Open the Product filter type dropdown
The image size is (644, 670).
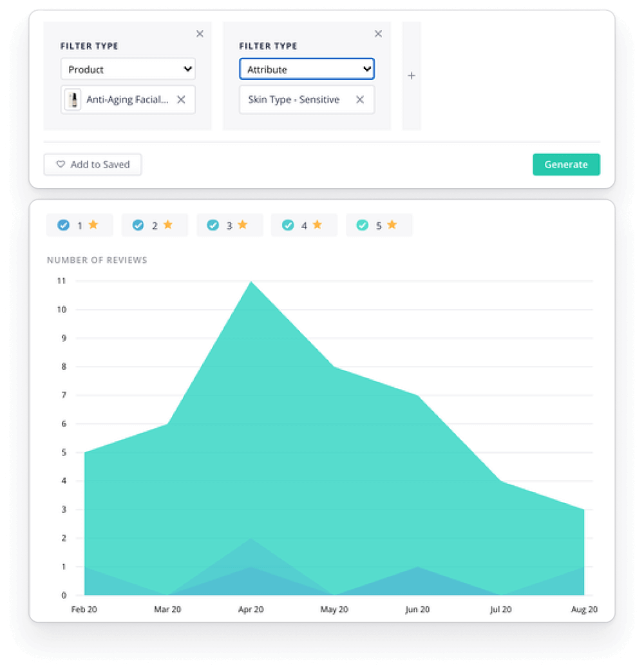tap(128, 69)
